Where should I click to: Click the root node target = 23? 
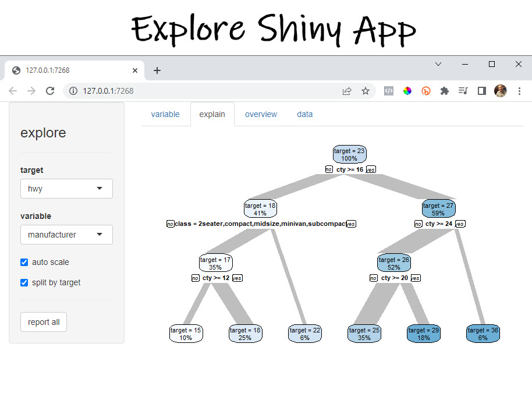pyautogui.click(x=349, y=154)
